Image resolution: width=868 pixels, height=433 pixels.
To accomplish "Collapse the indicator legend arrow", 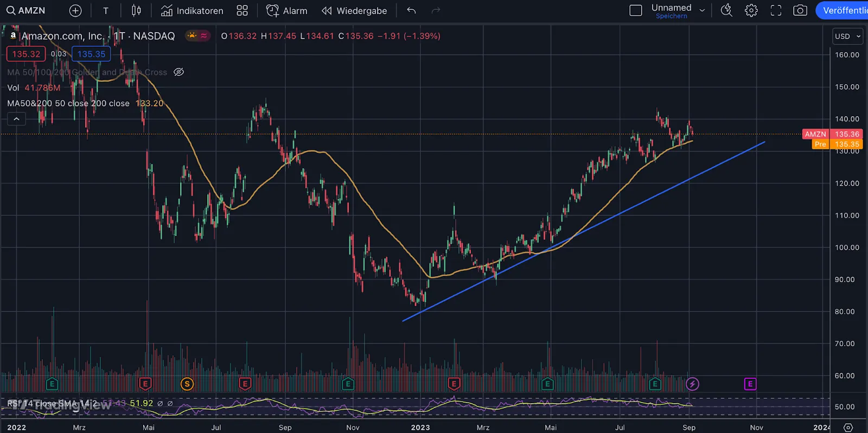I will point(16,119).
